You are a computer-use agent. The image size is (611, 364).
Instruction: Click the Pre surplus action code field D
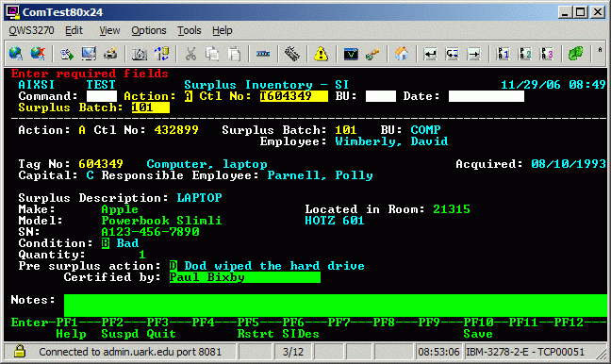[173, 266]
